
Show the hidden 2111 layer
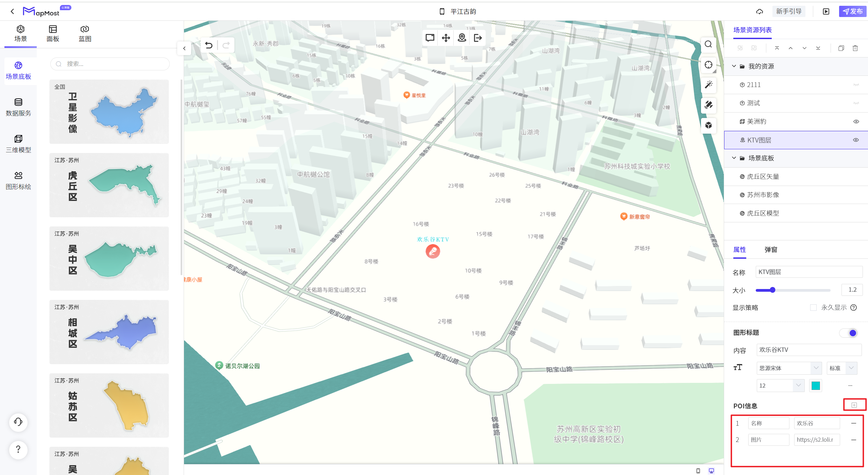click(x=856, y=85)
